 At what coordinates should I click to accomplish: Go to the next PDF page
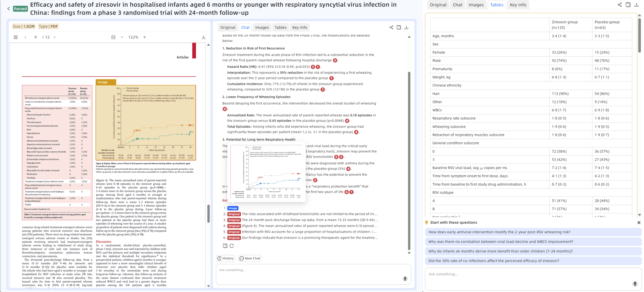pyautogui.click(x=55, y=37)
